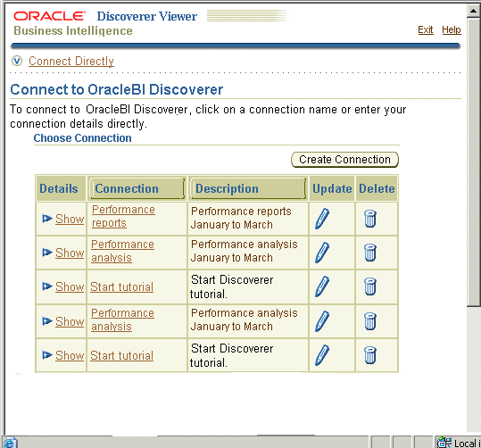Click trash icon in first Start tutorial row
Screen dimensions: 481x448
click(370, 286)
